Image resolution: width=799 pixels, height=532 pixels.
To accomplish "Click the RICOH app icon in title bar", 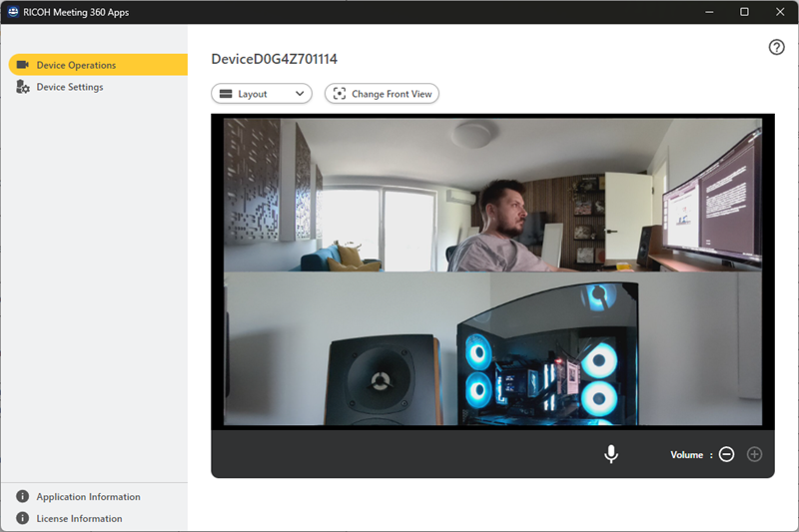I will point(12,12).
